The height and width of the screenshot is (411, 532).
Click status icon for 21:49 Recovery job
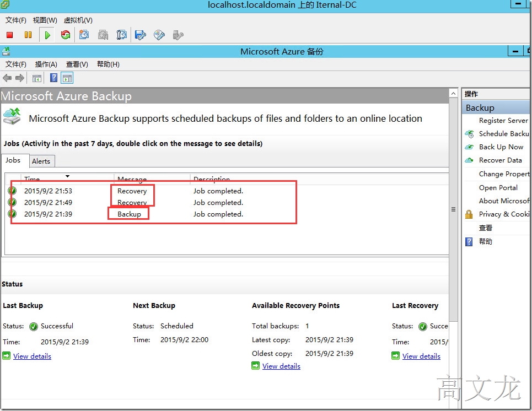[x=12, y=202]
